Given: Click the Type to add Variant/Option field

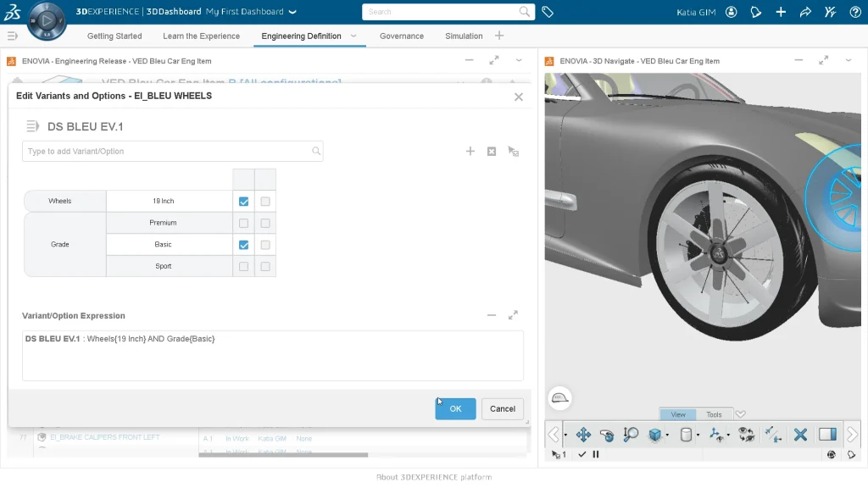Looking at the screenshot, I should click(168, 152).
